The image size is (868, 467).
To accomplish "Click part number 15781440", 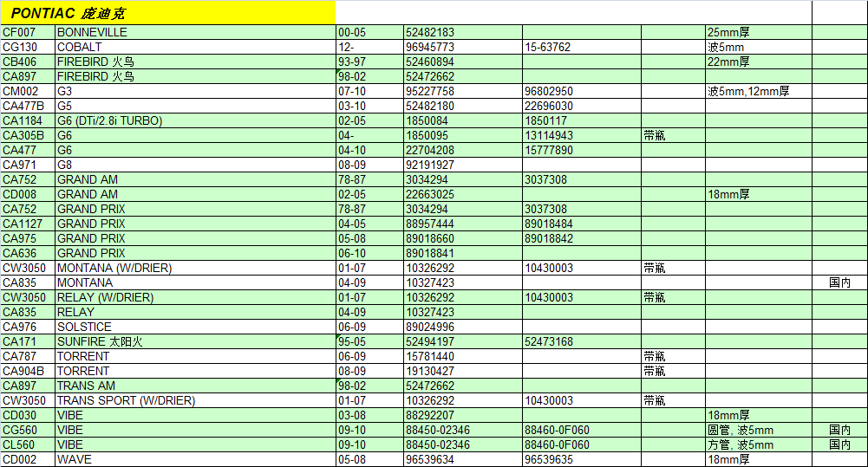I will 463,356.
